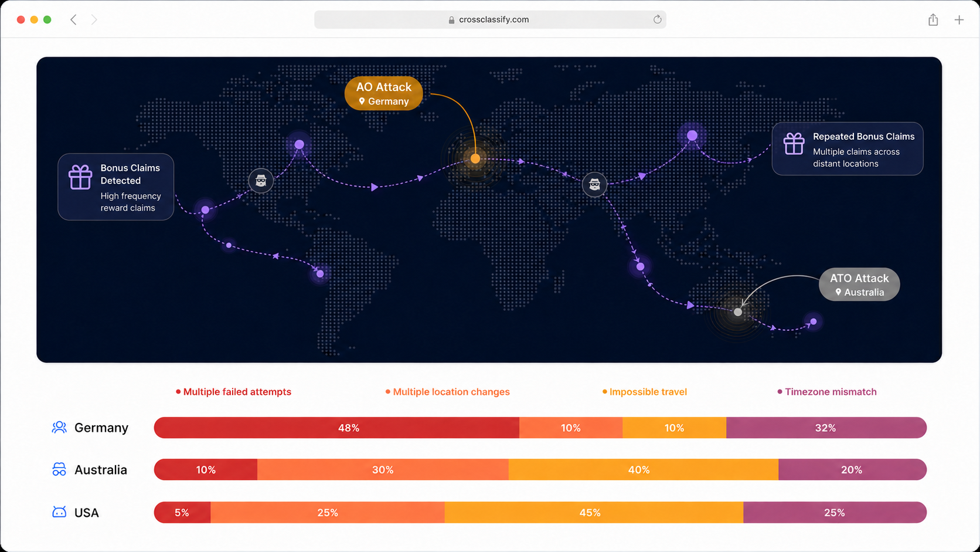Click Germany's 32% purple bar segment
Screen dimensions: 980x552
coord(826,428)
